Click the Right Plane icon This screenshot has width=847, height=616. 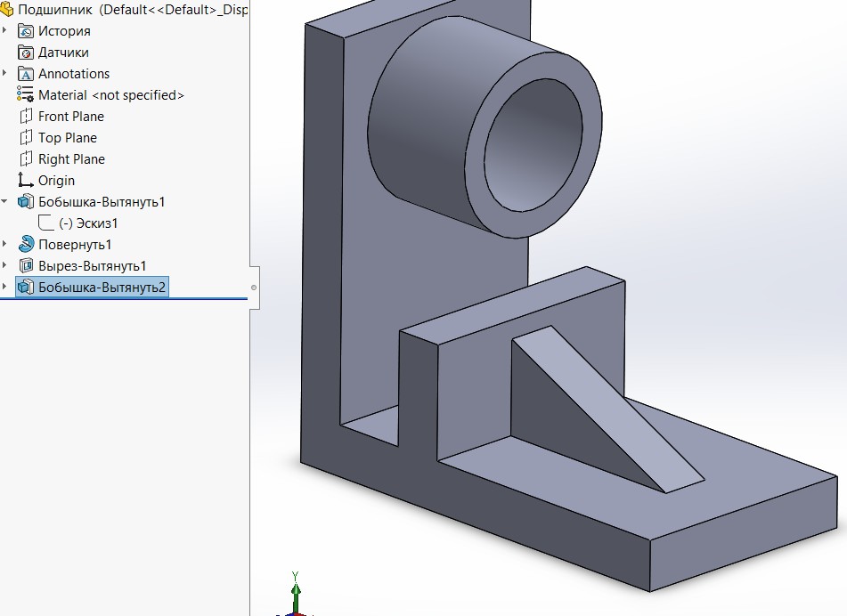26,158
